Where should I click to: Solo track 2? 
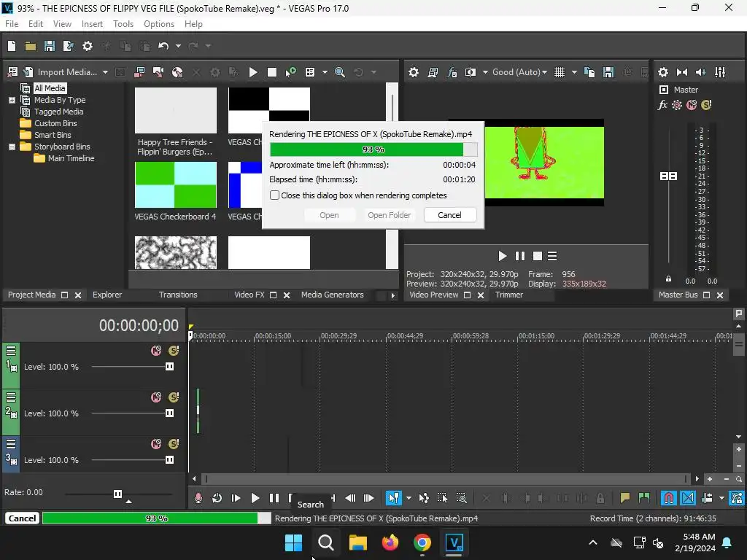[x=174, y=397]
